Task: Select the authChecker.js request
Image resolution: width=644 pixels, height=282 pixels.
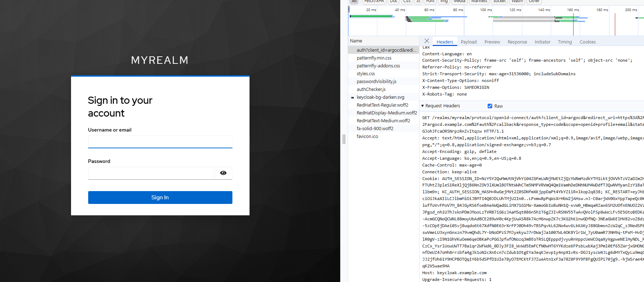Action: click(x=383, y=89)
